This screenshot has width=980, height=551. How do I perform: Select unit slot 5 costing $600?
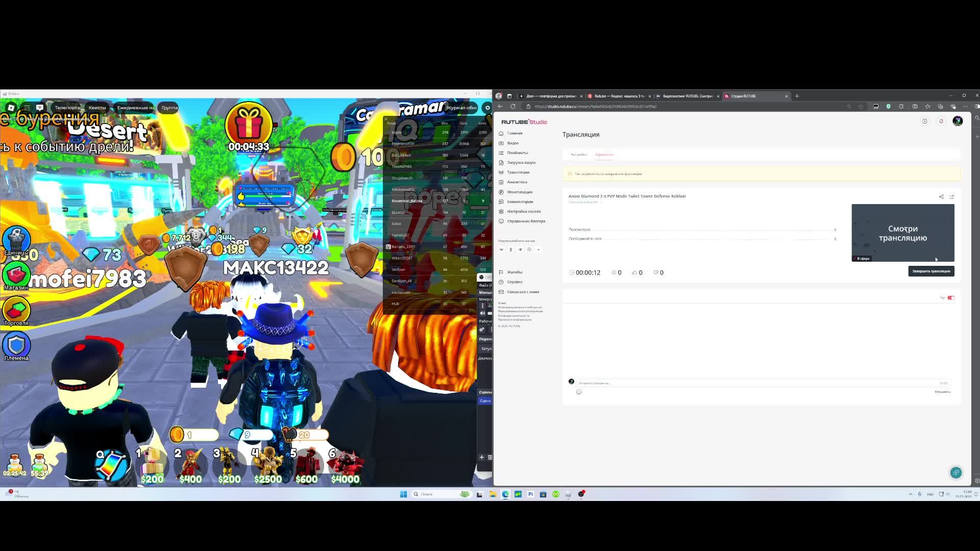point(306,465)
